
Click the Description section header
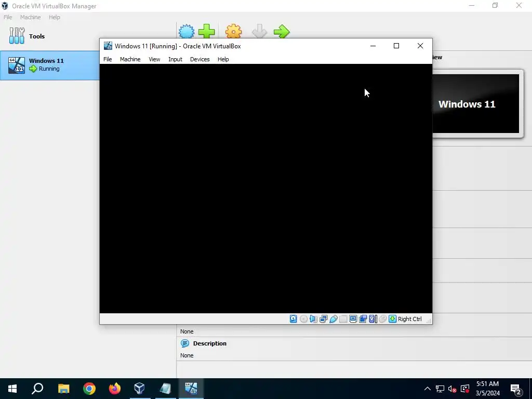210,343
